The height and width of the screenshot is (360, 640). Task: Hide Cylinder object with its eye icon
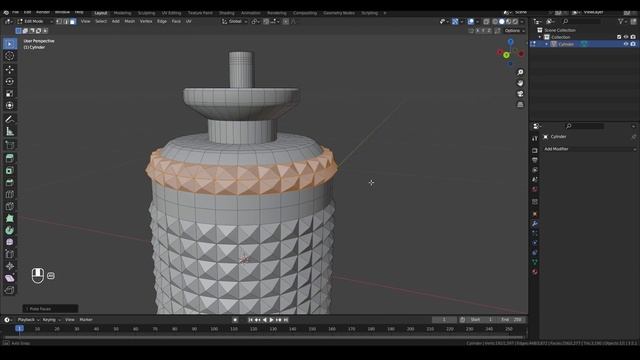pyautogui.click(x=626, y=44)
